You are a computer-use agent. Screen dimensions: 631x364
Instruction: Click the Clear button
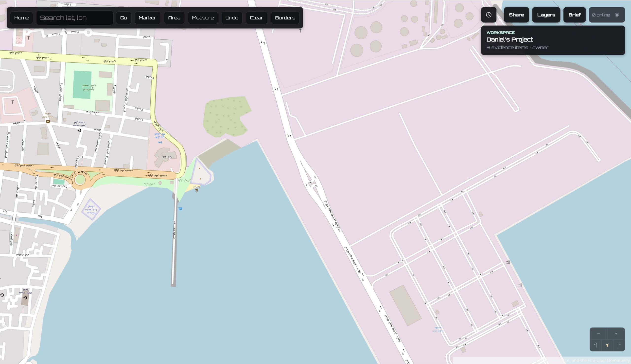point(256,18)
